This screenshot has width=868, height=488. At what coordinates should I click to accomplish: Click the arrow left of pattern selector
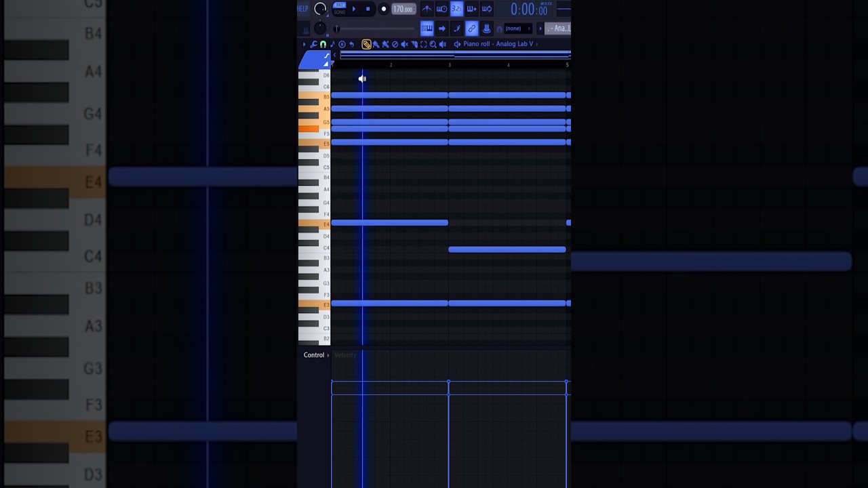click(540, 28)
